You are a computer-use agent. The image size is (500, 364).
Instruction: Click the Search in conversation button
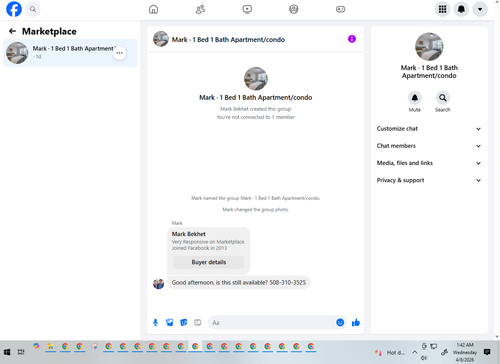[443, 98]
